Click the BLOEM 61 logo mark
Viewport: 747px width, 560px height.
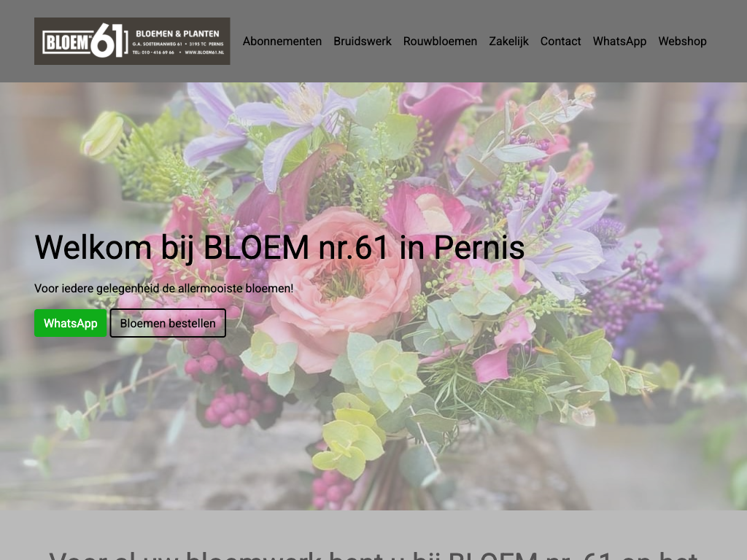(85, 41)
